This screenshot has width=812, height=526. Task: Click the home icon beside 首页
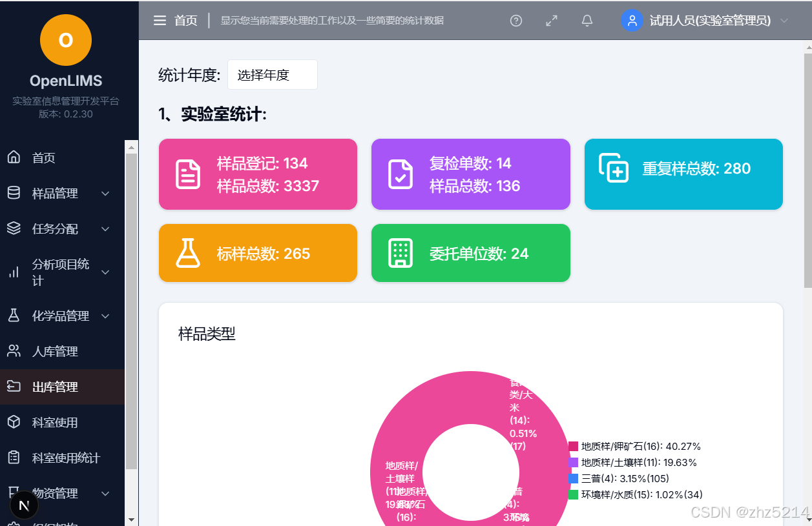[14, 157]
